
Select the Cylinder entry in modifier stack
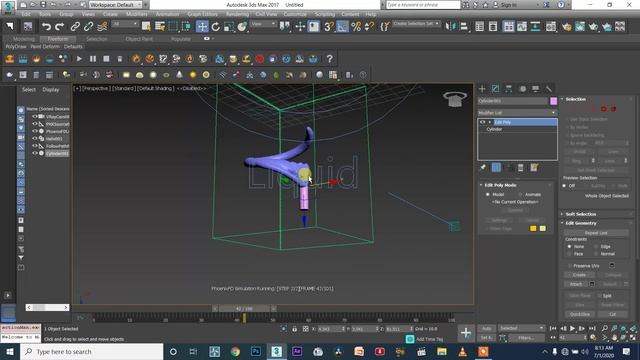click(x=494, y=129)
